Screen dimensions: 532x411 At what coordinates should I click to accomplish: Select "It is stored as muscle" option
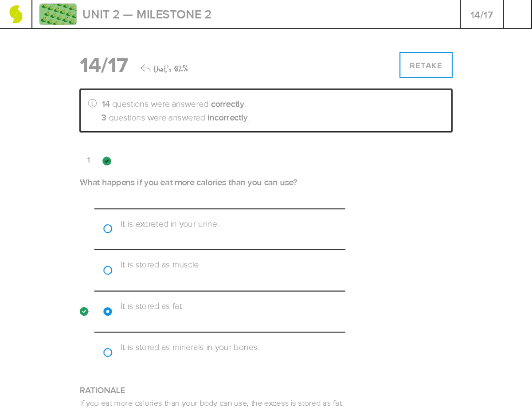[x=108, y=270]
